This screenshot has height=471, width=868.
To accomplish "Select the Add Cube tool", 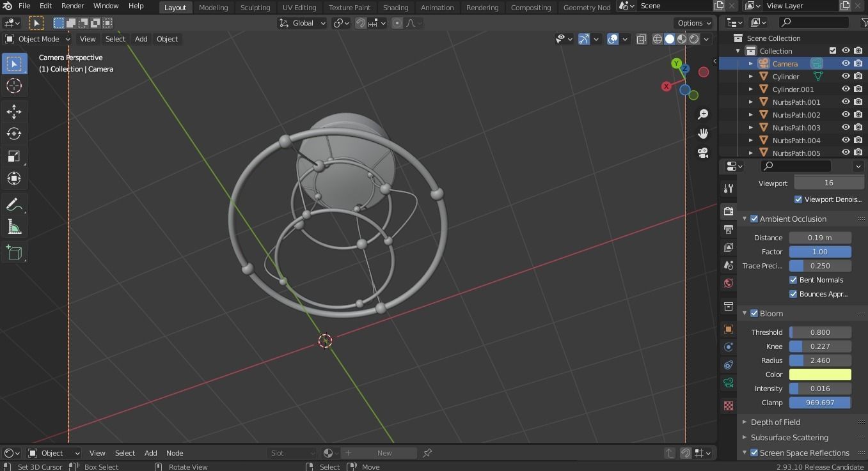I will (14, 253).
